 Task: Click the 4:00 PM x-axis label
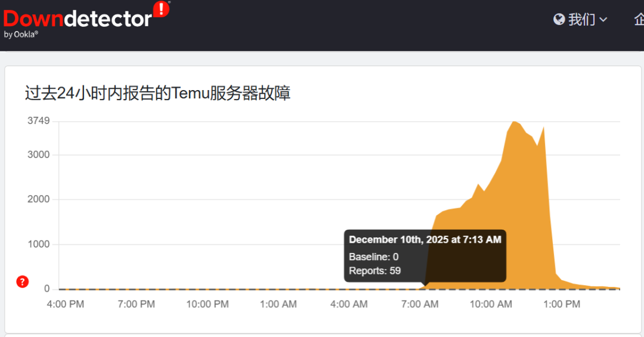[x=66, y=304]
